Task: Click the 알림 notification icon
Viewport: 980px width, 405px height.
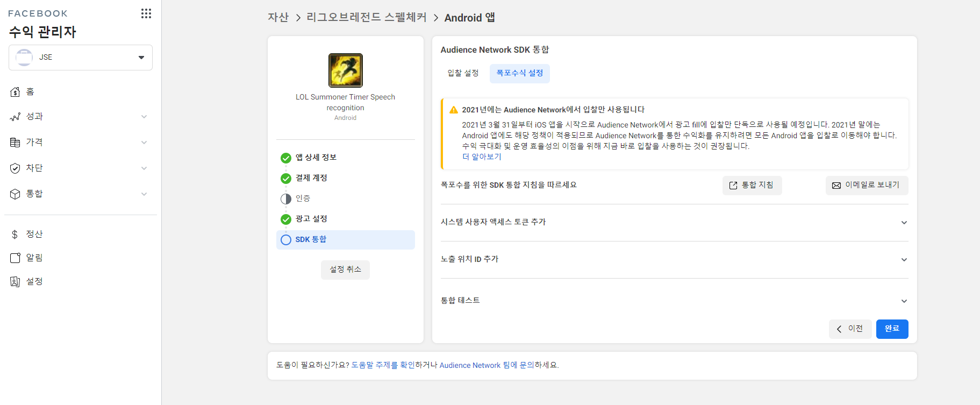Action: [15, 258]
